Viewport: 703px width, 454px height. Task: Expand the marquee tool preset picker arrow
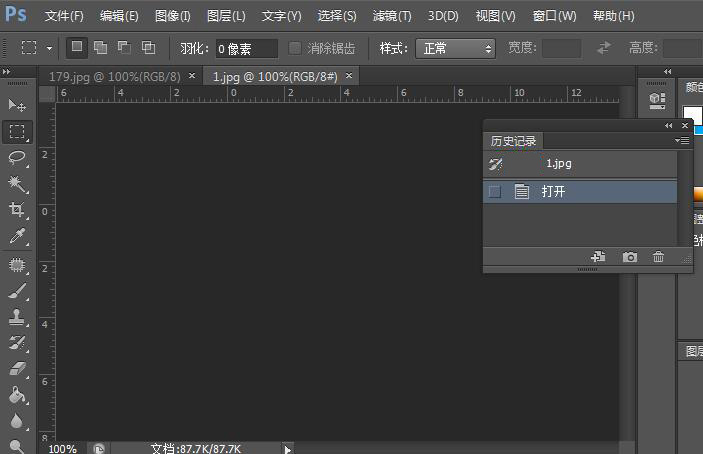click(x=49, y=48)
